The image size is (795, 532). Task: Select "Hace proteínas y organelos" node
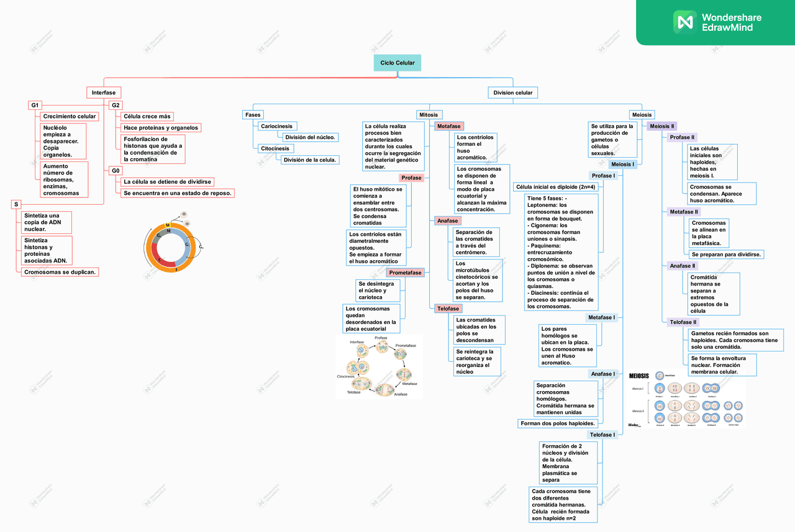tap(161, 128)
